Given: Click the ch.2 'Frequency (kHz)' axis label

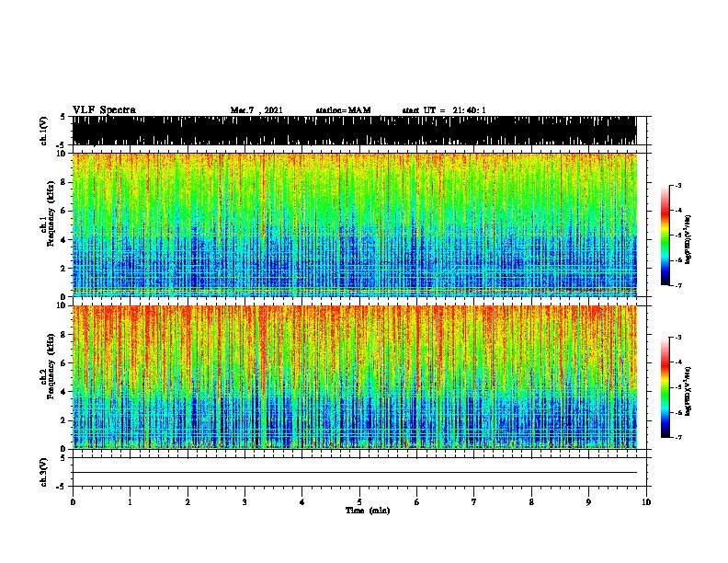Looking at the screenshot, I should [51, 366].
